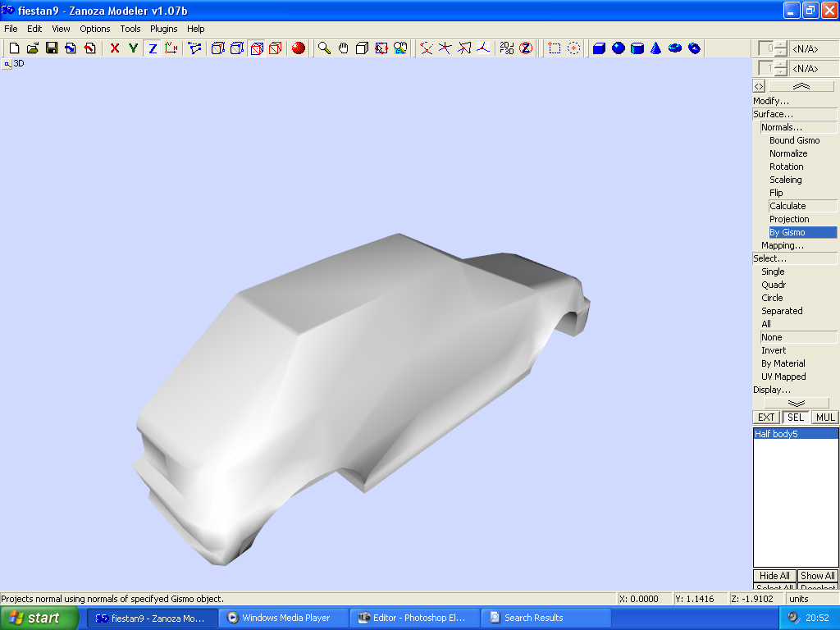Expand the Display section
The width and height of the screenshot is (840, 630).
(772, 390)
